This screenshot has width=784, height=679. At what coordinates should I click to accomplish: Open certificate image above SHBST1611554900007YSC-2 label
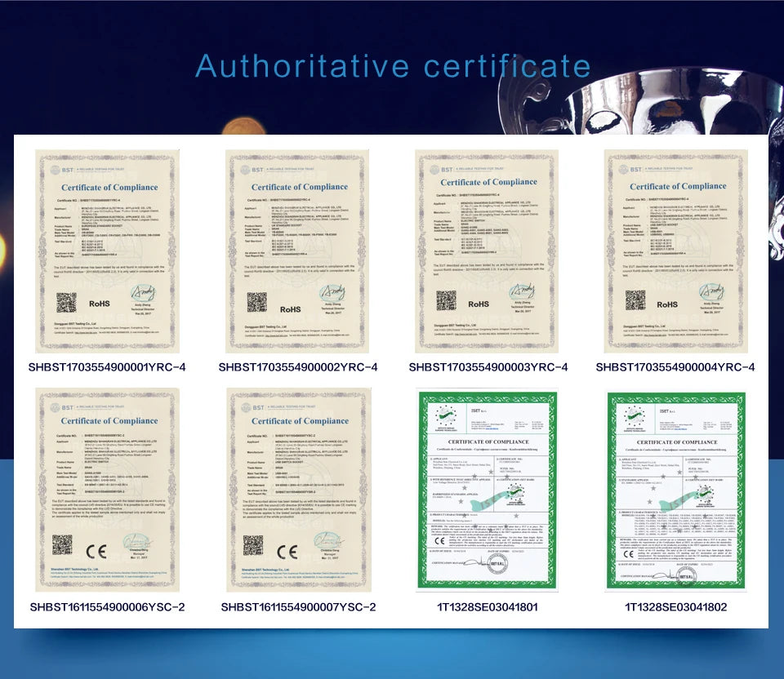tap(299, 490)
